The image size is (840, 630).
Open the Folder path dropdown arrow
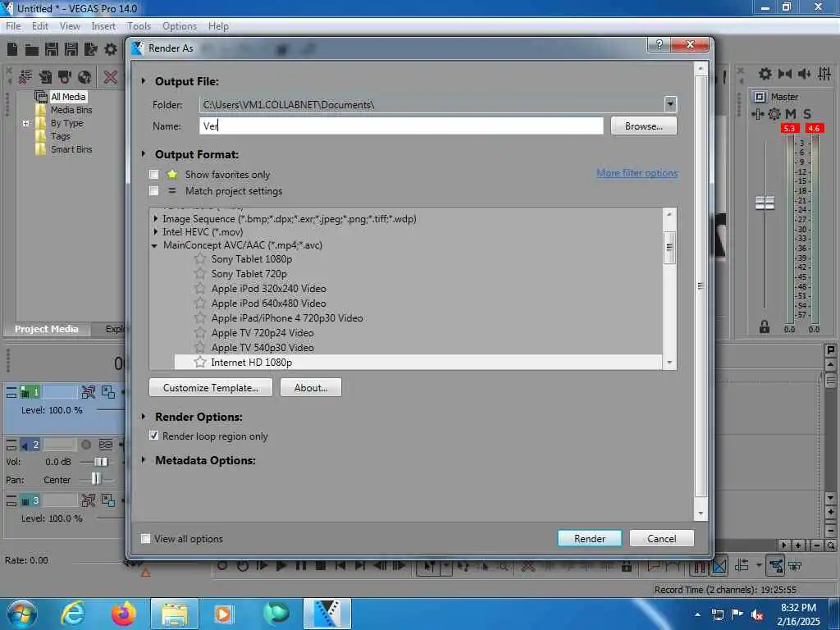[670, 104]
